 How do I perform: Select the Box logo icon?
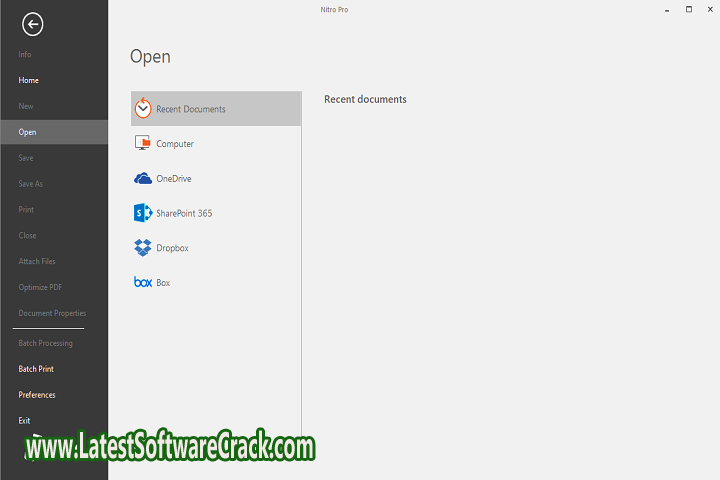click(143, 283)
